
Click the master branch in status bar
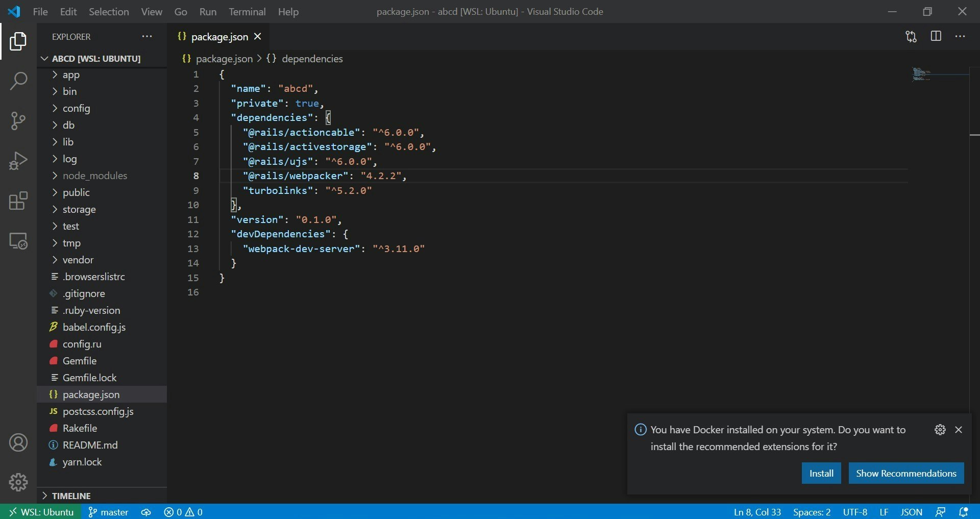pos(108,512)
